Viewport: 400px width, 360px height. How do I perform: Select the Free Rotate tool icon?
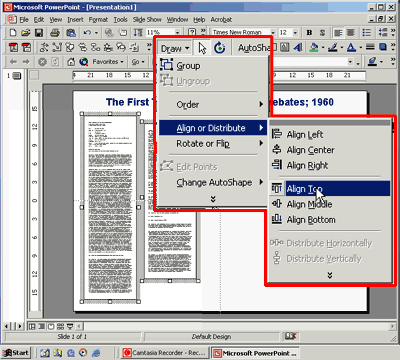(219, 48)
